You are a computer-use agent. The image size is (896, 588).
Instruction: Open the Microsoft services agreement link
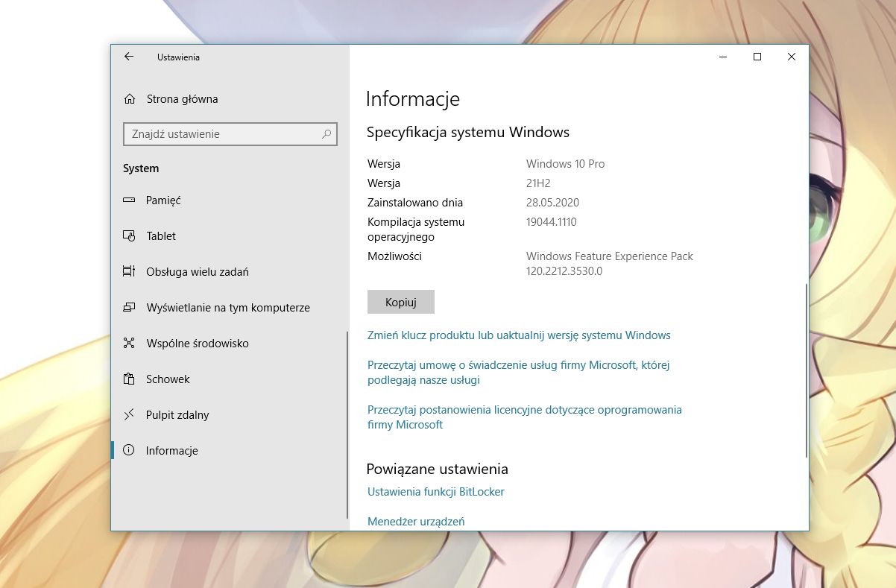(x=519, y=373)
